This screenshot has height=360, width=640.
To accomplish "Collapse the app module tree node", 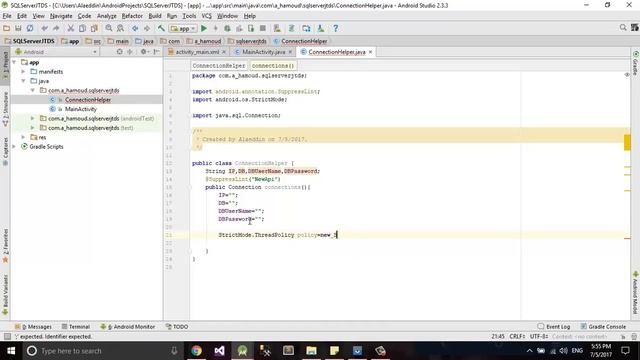I will coord(14,62).
